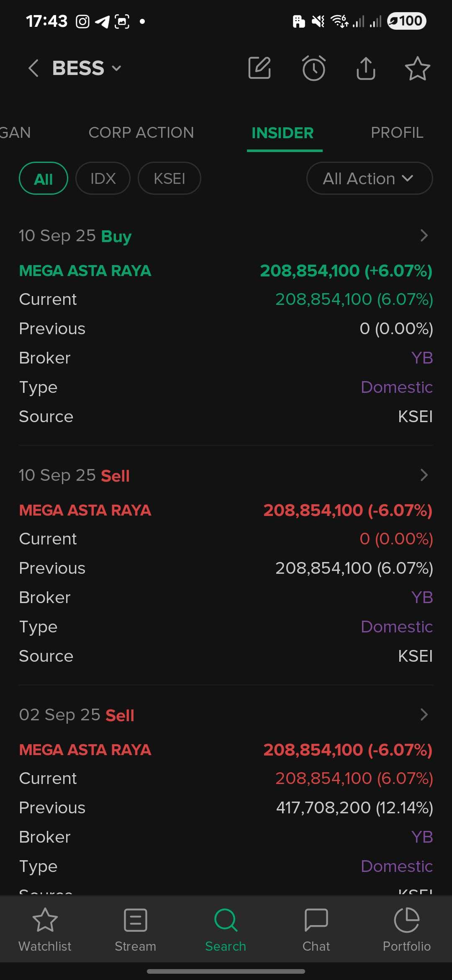Image resolution: width=452 pixels, height=980 pixels.
Task: Add BESS to favorites with star icon
Action: tap(417, 68)
